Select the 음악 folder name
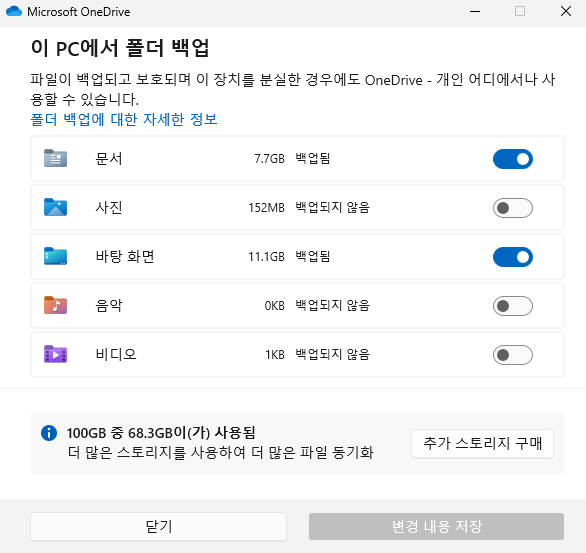Viewport: 586px width, 553px height. click(109, 305)
